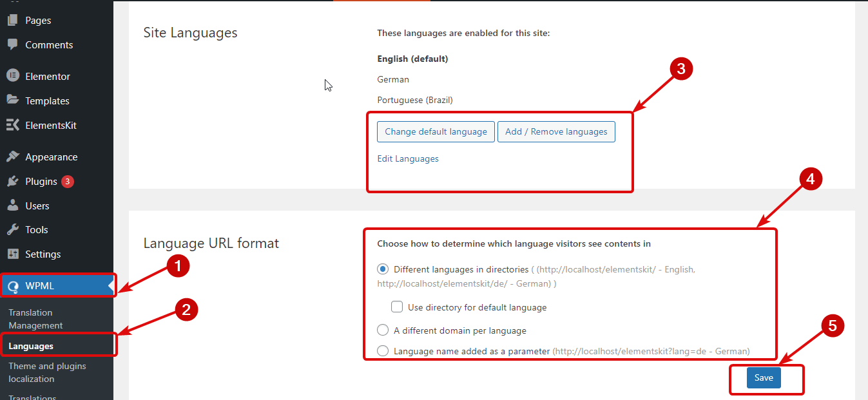Click the Portuguese (Brazil) language entry
868x400 pixels.
point(415,100)
